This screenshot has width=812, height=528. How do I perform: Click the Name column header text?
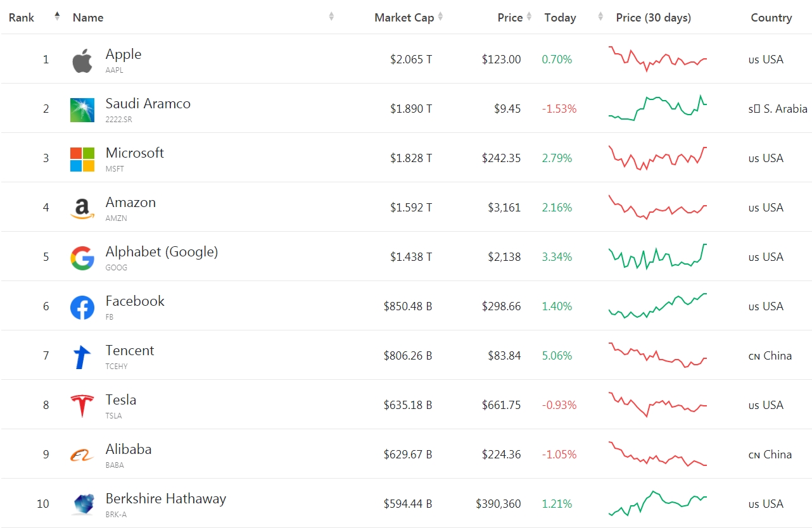pyautogui.click(x=88, y=18)
